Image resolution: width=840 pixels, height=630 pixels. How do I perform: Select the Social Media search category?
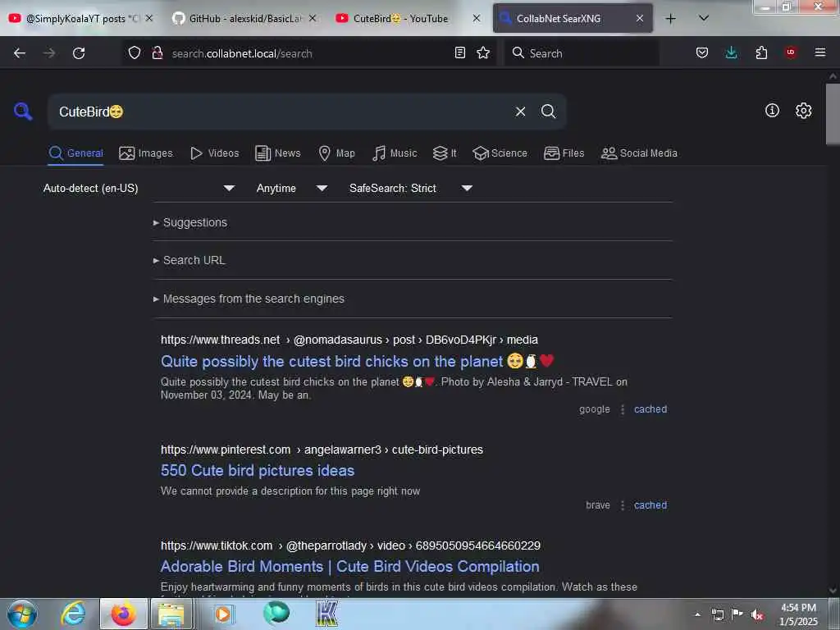(639, 153)
